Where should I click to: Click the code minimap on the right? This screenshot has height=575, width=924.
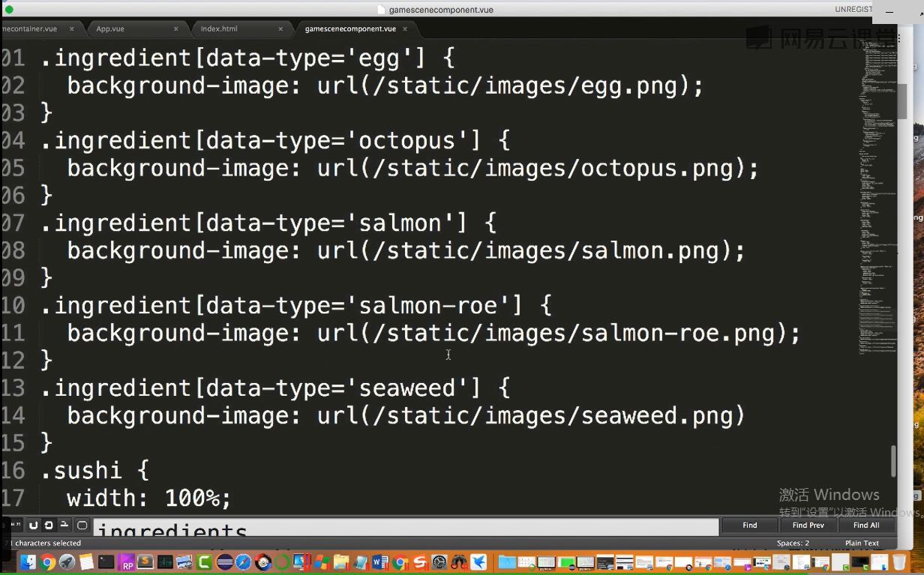(x=878, y=195)
